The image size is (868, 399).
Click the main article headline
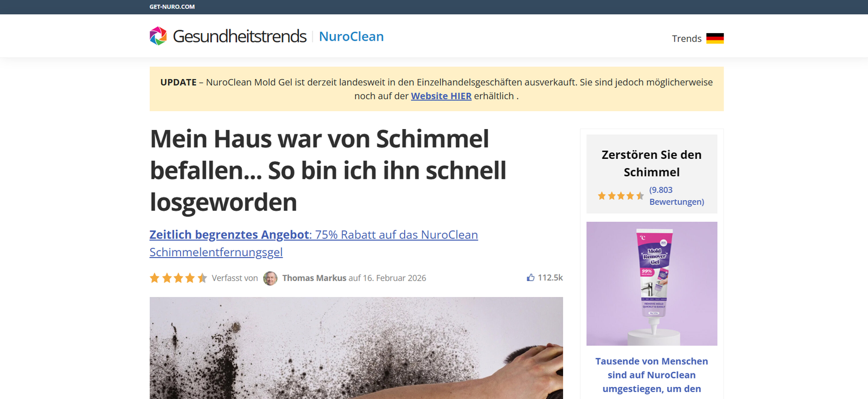(x=328, y=170)
